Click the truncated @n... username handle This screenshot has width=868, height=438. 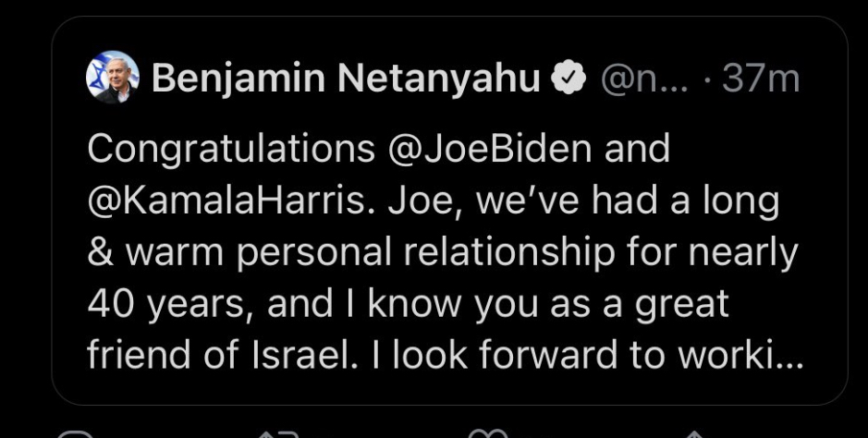click(645, 80)
